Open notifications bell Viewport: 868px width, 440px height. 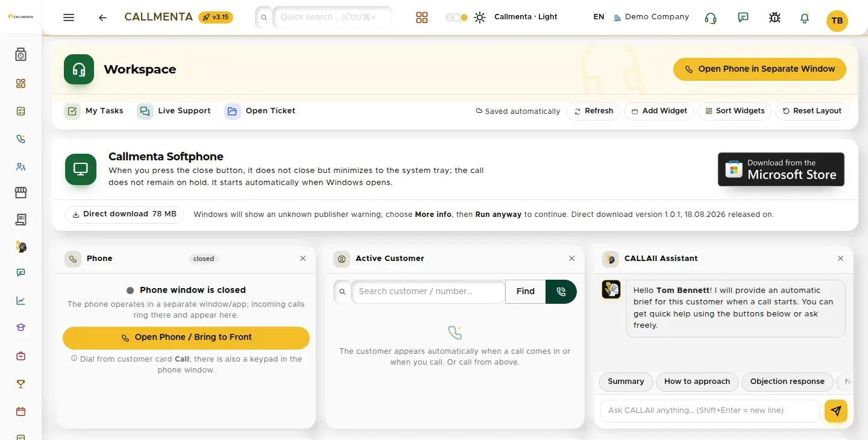(805, 19)
